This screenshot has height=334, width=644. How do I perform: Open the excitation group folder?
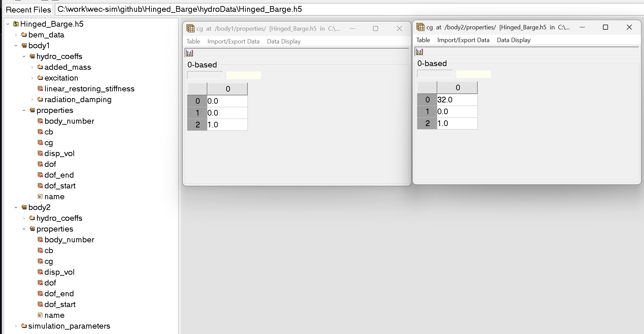[x=61, y=78]
